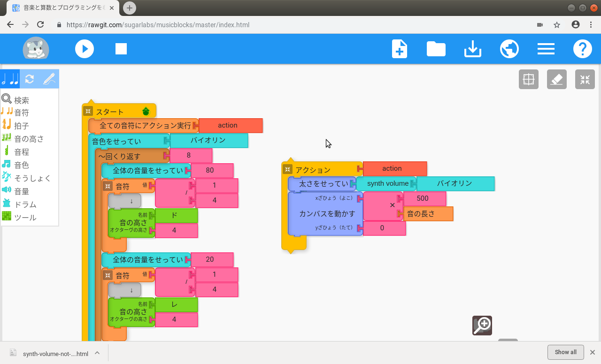The width and height of the screenshot is (601, 364).
Task: Click the ド pitch name block
Action: click(176, 215)
